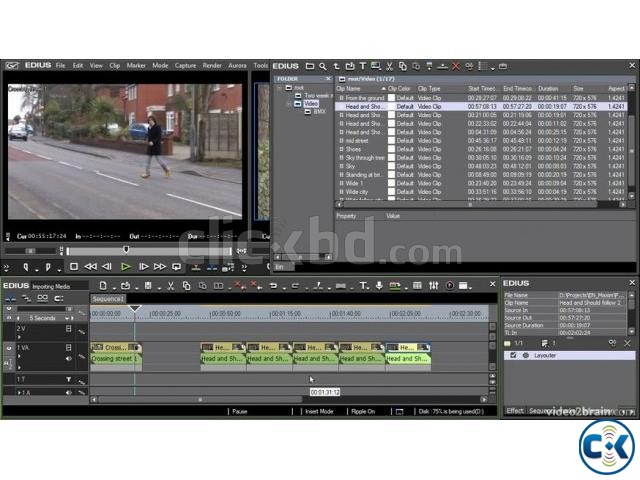Image resolution: width=640 pixels, height=480 pixels.
Task: Select the 'From the ground' clip row
Action: coord(480,98)
